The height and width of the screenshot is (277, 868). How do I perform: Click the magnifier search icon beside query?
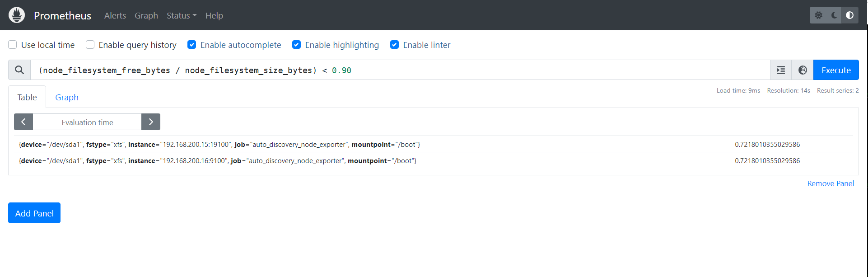19,70
